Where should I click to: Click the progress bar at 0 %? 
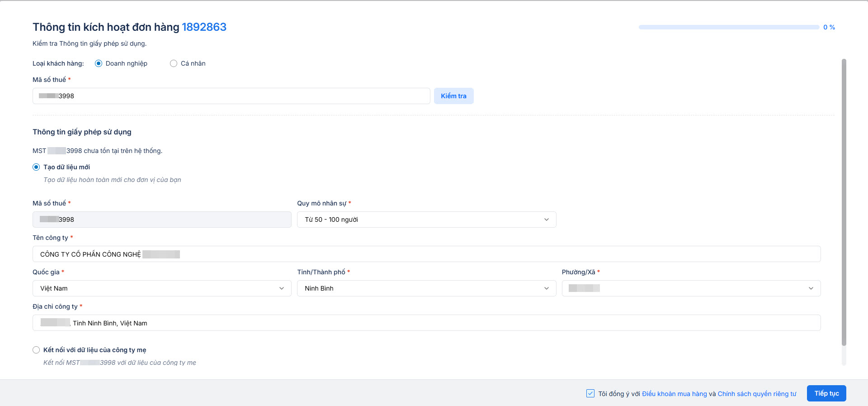tap(729, 27)
